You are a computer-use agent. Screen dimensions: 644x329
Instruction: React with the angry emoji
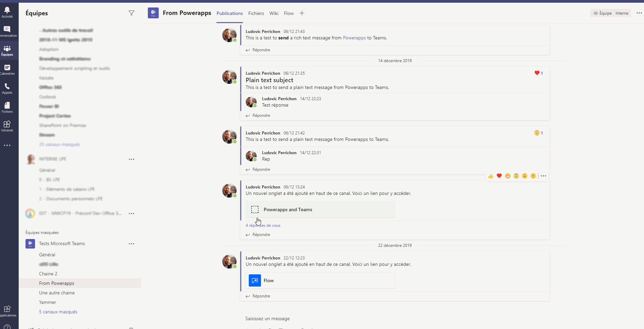coord(533,176)
